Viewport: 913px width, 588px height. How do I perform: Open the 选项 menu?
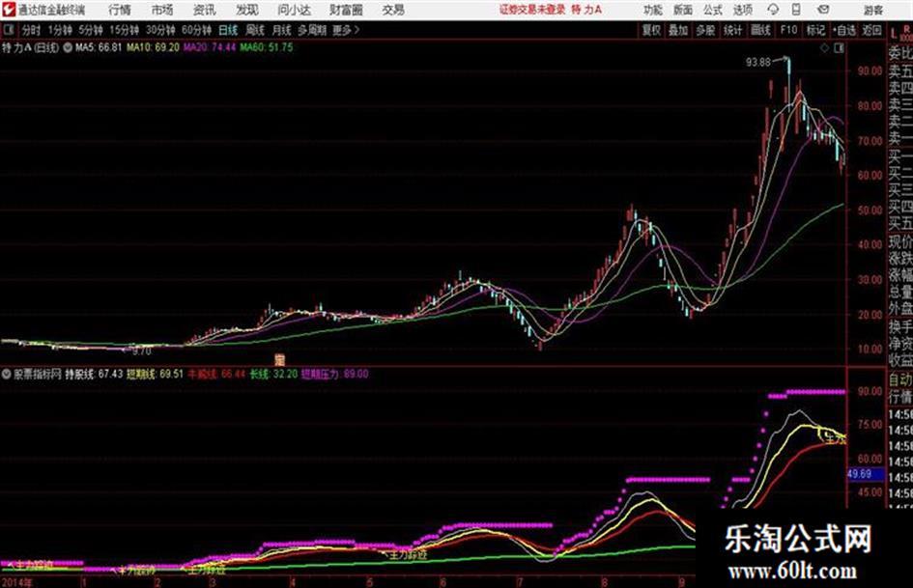pyautogui.click(x=742, y=10)
